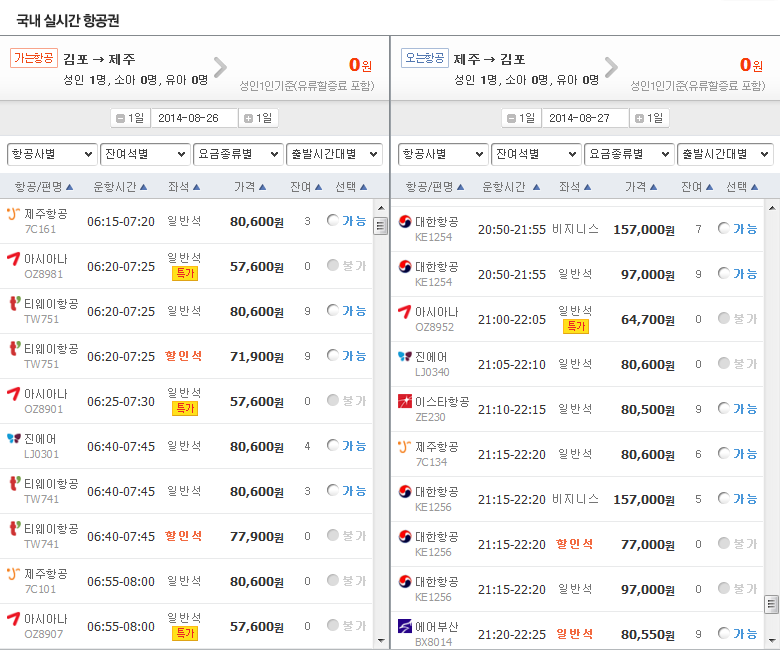Click 가는항공 tab label

pyautogui.click(x=34, y=58)
